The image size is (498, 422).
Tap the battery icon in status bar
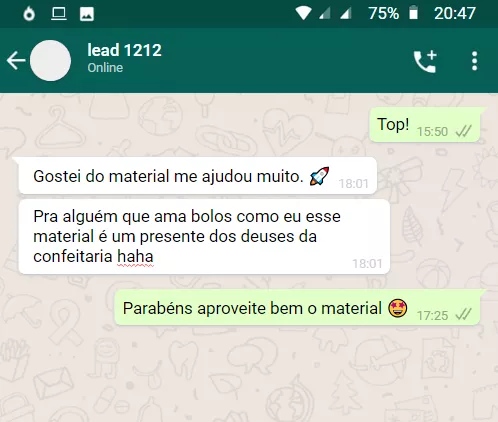(413, 13)
